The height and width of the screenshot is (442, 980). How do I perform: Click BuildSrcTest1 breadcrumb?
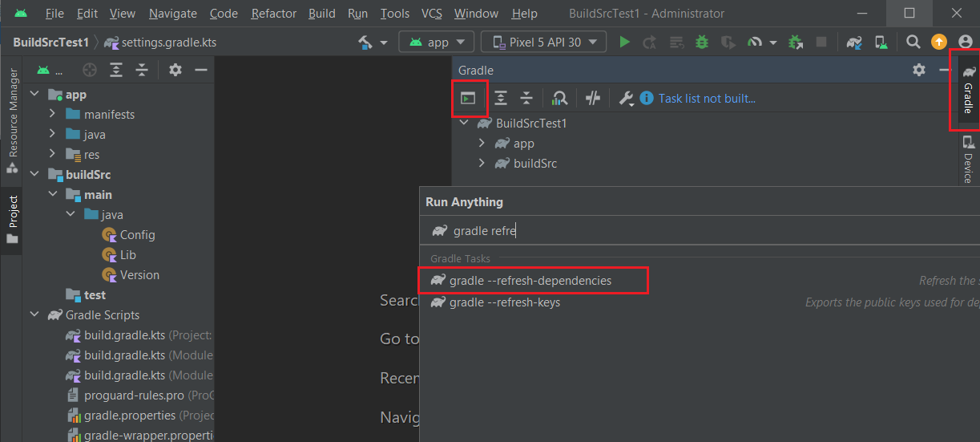(50, 42)
